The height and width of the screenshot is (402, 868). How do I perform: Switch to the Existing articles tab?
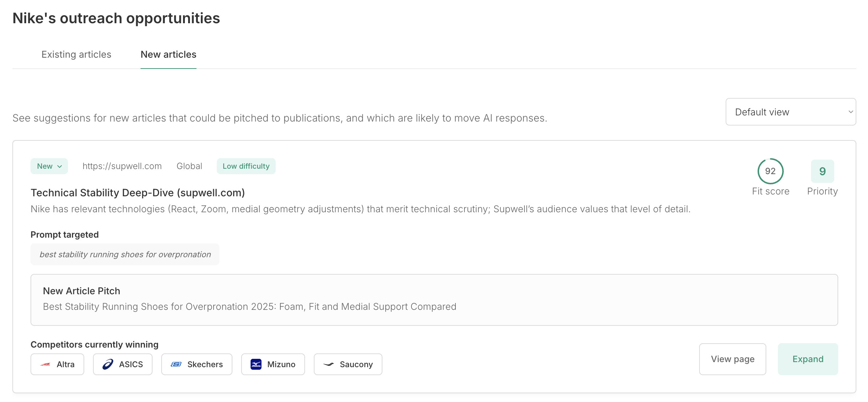point(76,54)
